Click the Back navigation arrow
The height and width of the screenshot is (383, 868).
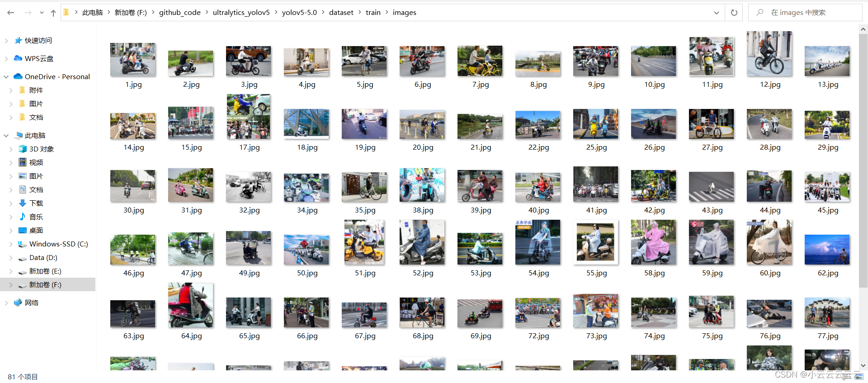tap(11, 13)
